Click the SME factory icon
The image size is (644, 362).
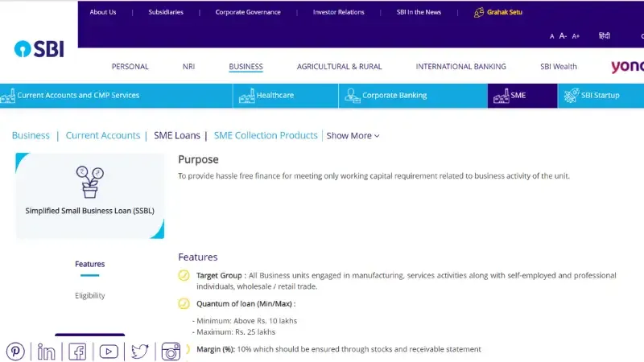pos(501,96)
